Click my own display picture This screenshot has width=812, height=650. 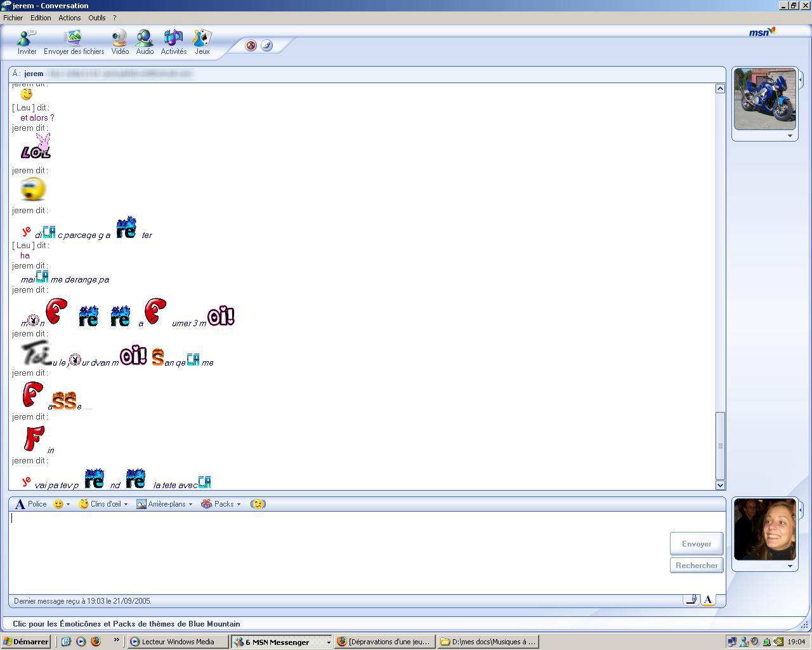(764, 529)
